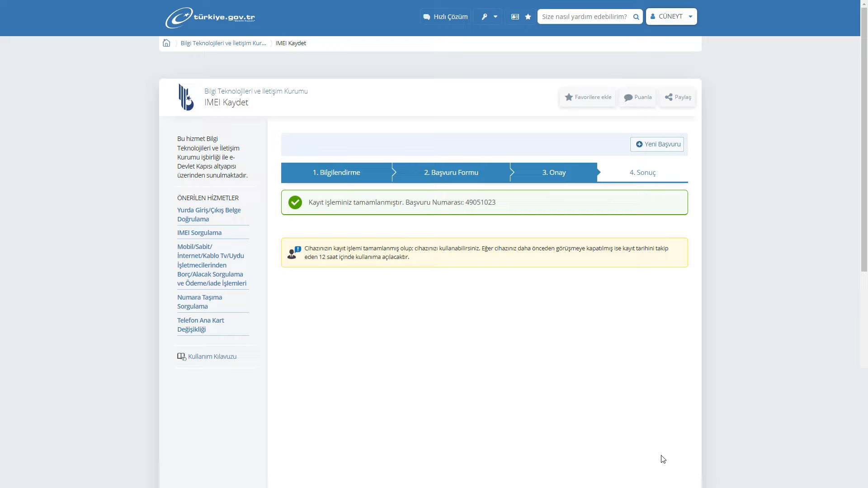Open the key icon login options dropdown
This screenshot has height=488, width=868.
click(488, 17)
